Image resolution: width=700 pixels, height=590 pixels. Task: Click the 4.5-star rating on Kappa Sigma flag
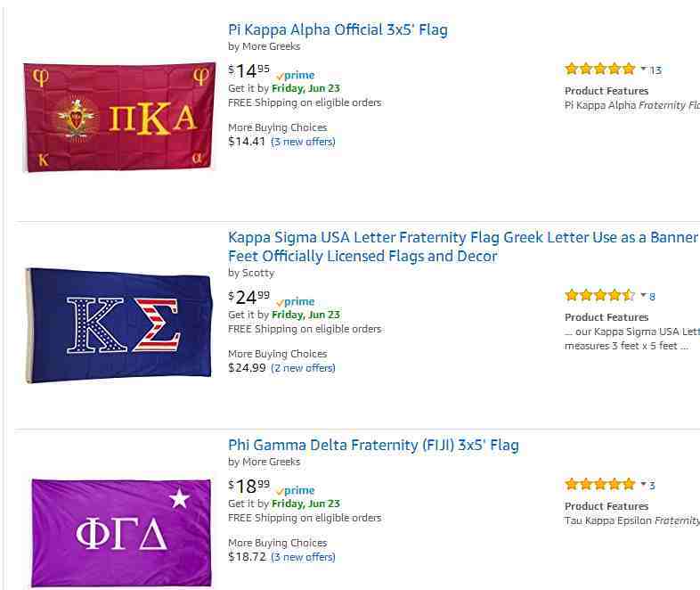click(600, 295)
